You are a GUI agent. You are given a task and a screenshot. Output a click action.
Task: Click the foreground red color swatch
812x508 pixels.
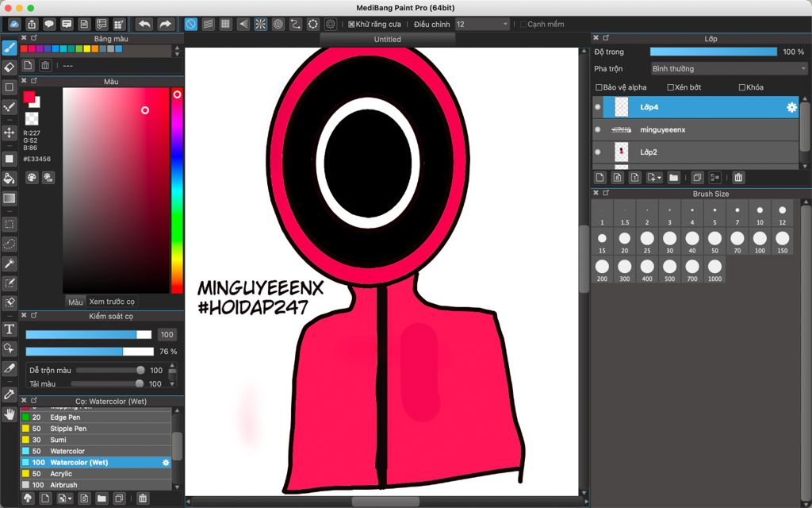coord(29,97)
